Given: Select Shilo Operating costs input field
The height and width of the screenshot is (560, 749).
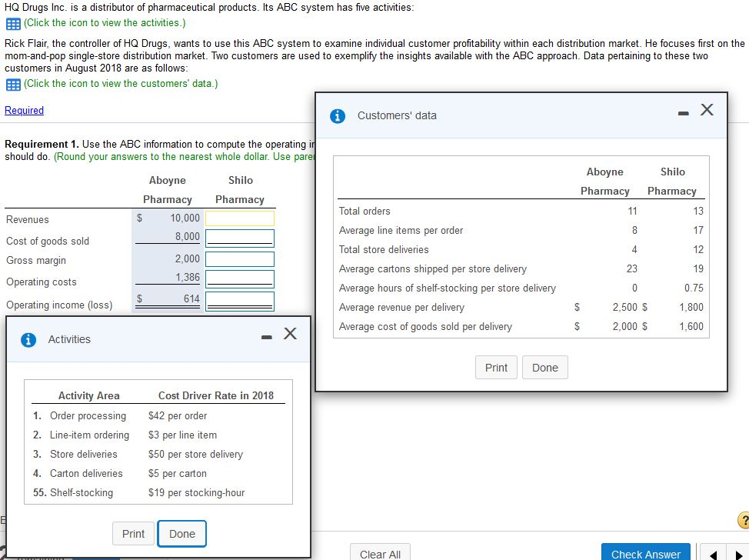Looking at the screenshot, I should click(x=240, y=278).
